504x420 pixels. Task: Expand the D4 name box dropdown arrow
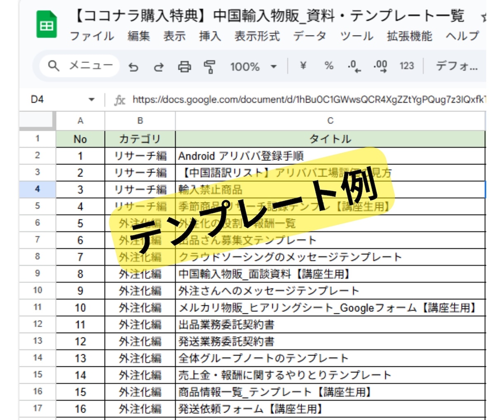(91, 100)
